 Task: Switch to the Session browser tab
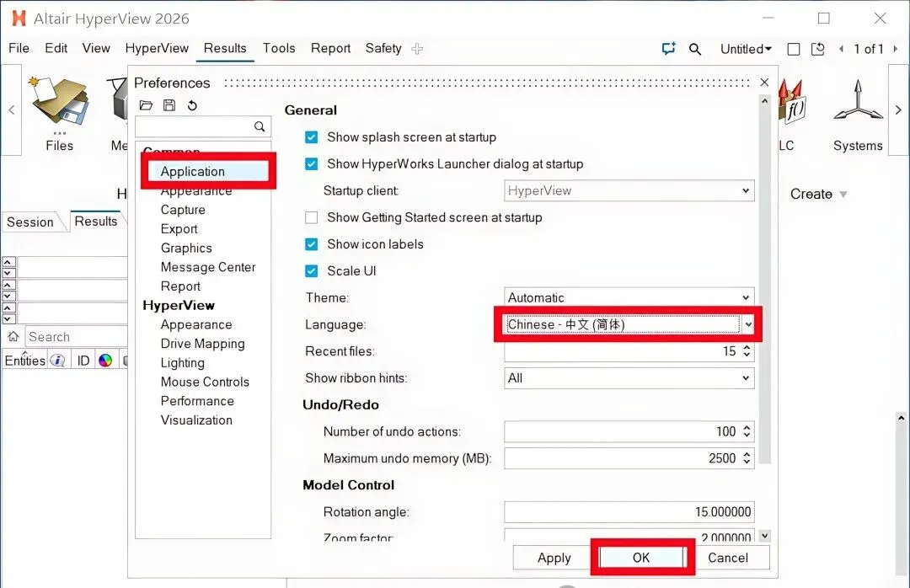coord(30,222)
